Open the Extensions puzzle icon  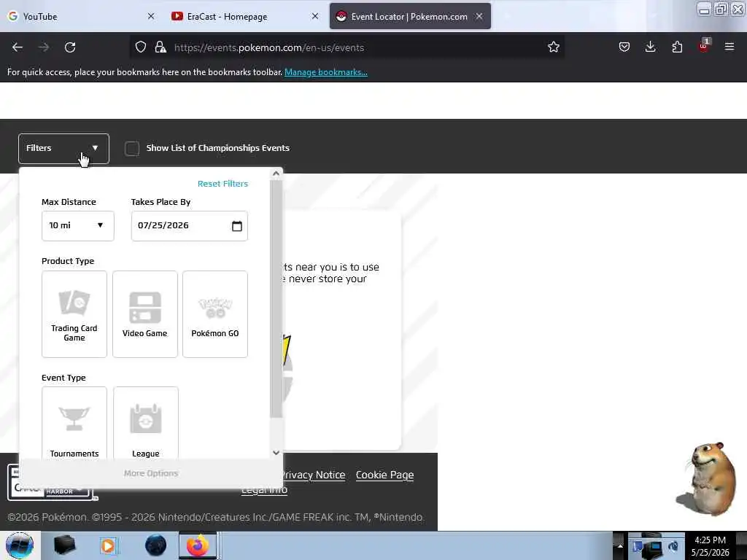[x=677, y=47]
